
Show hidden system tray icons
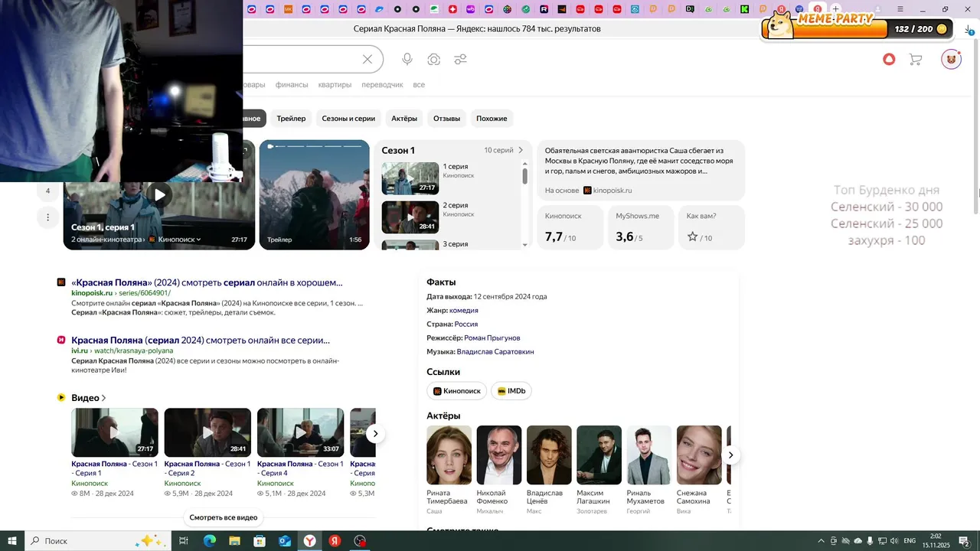tap(821, 540)
